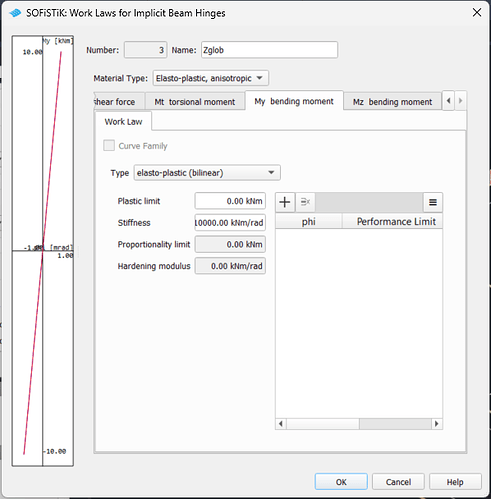
Task: Click the Plastic limit input field
Action: coord(230,201)
